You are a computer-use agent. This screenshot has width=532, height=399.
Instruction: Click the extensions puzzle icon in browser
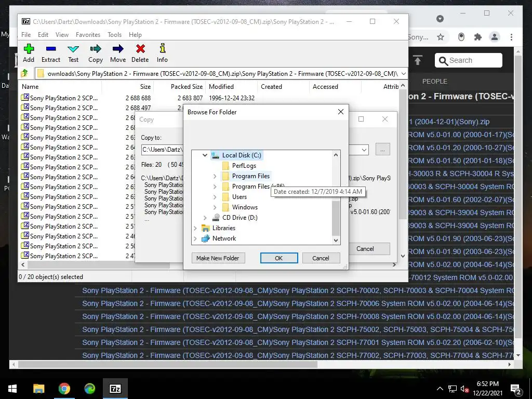click(478, 37)
